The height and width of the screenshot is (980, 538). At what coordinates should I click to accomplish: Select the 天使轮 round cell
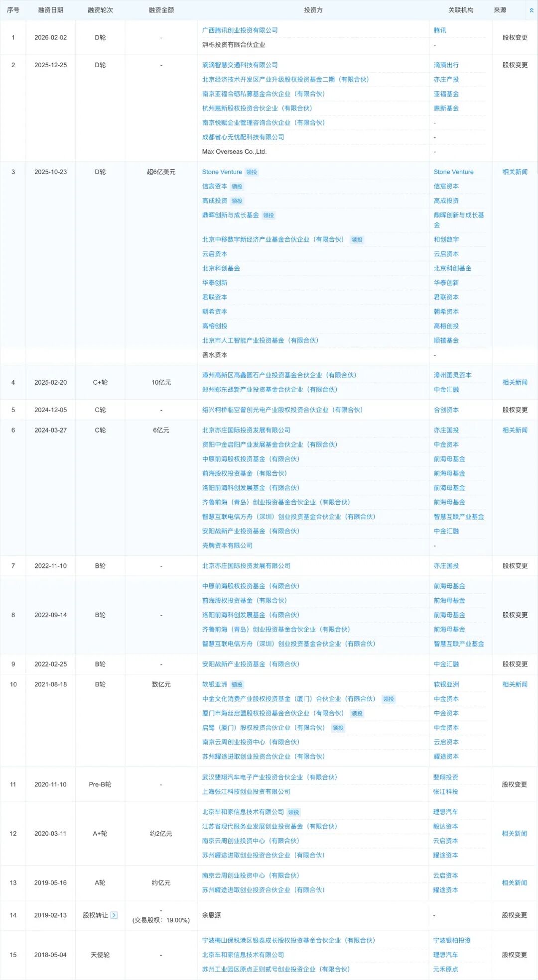tap(100, 955)
